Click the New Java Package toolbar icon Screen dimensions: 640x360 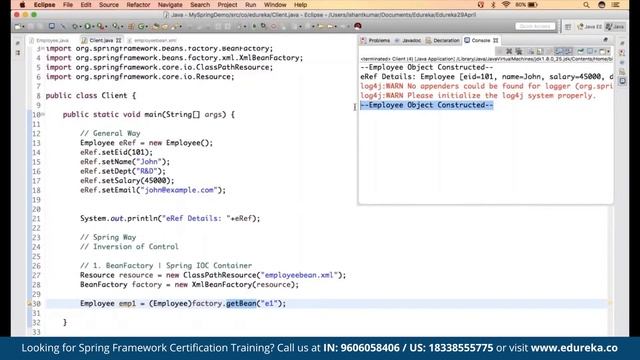pyautogui.click(x=131, y=27)
